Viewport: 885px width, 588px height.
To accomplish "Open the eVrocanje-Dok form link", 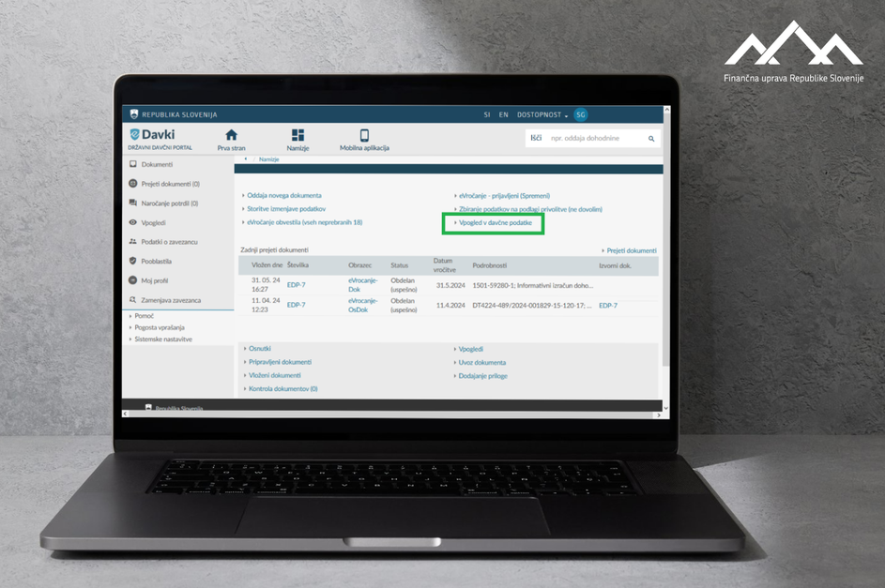I will point(362,285).
